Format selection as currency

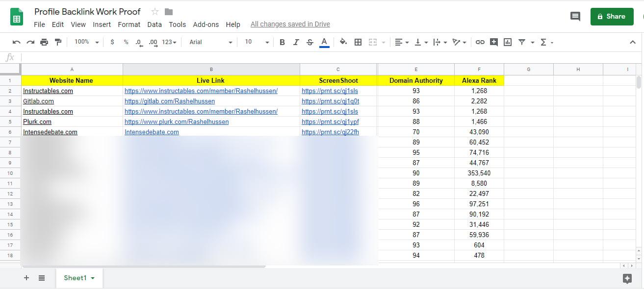[x=112, y=42]
